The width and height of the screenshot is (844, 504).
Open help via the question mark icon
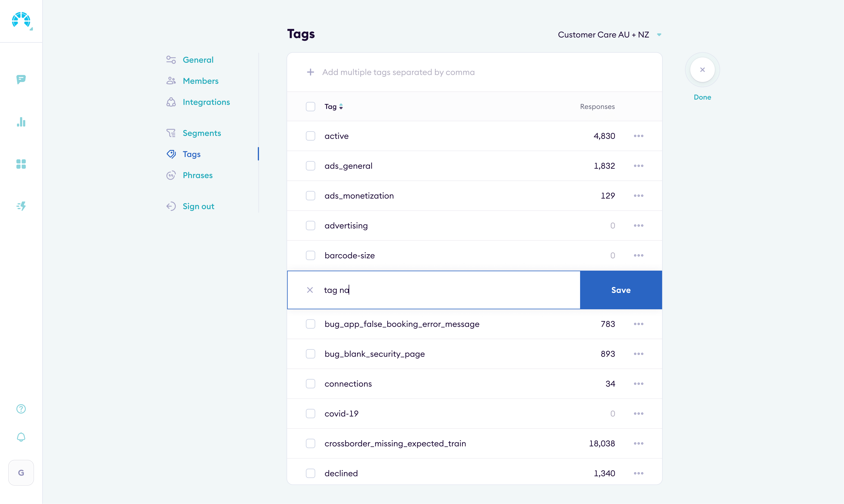click(21, 409)
